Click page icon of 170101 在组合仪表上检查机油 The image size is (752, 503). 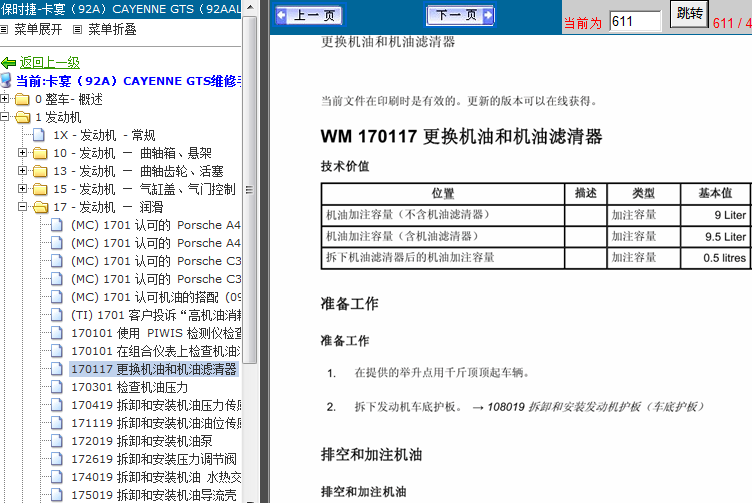pos(57,351)
